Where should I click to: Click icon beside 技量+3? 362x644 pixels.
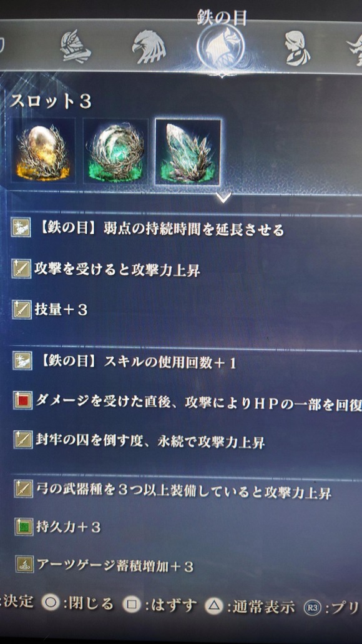pos(21,310)
